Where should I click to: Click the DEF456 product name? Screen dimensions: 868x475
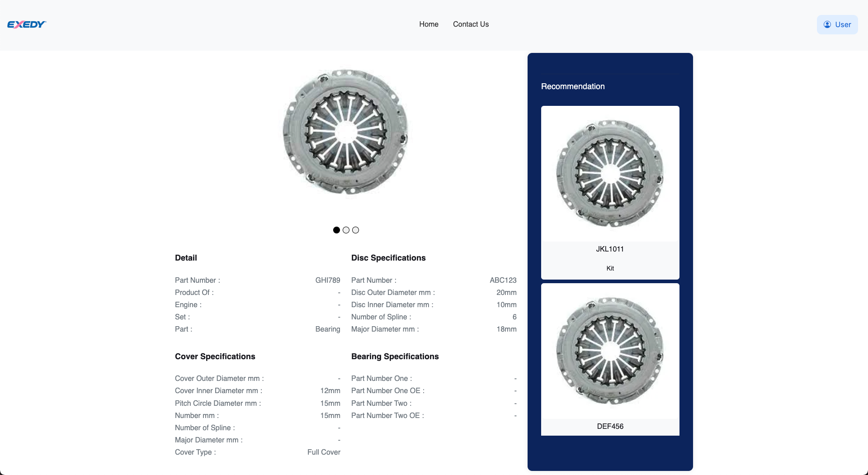coord(610,427)
